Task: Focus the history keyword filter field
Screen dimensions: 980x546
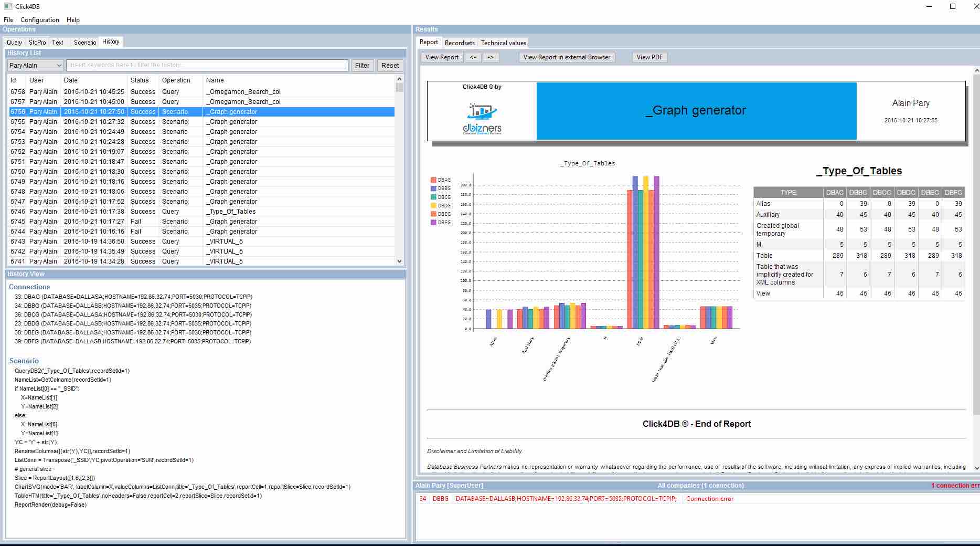Action: point(207,65)
